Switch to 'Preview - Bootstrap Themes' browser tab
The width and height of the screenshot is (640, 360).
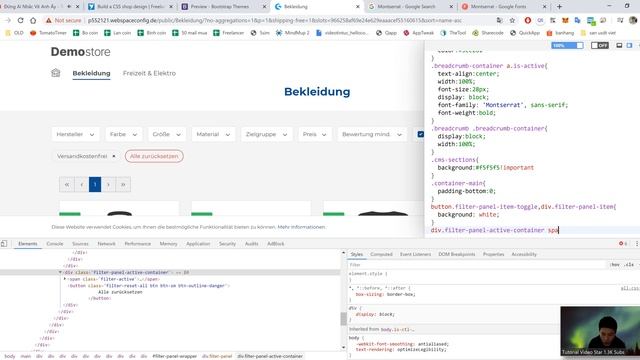[x=224, y=7]
